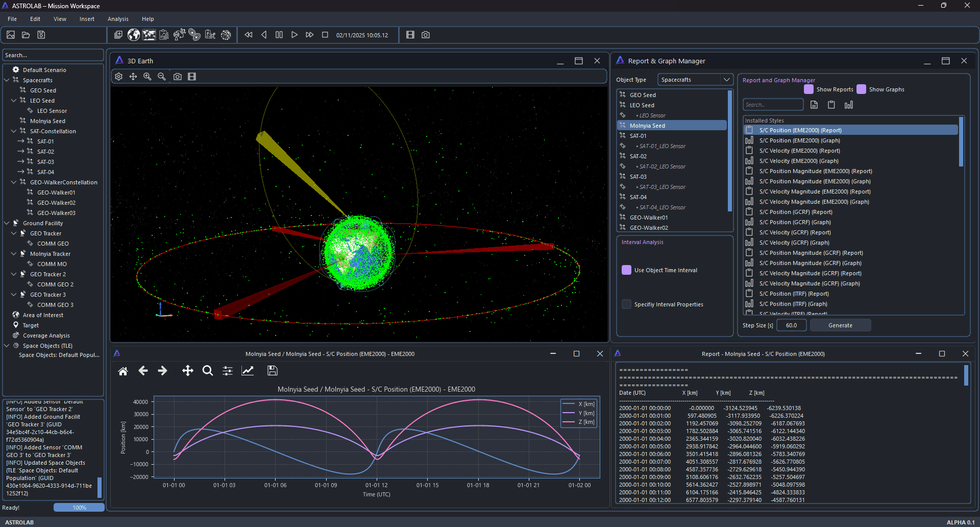Image resolution: width=980 pixels, height=527 pixels.
Task: Collapse the SAT-Constellation tree node
Action: point(14,131)
